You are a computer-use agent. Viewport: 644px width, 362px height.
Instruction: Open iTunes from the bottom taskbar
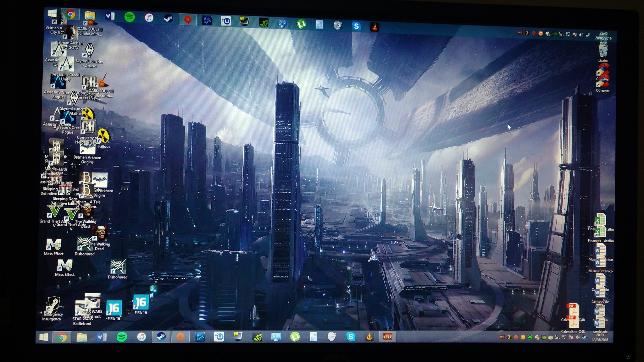[142, 337]
